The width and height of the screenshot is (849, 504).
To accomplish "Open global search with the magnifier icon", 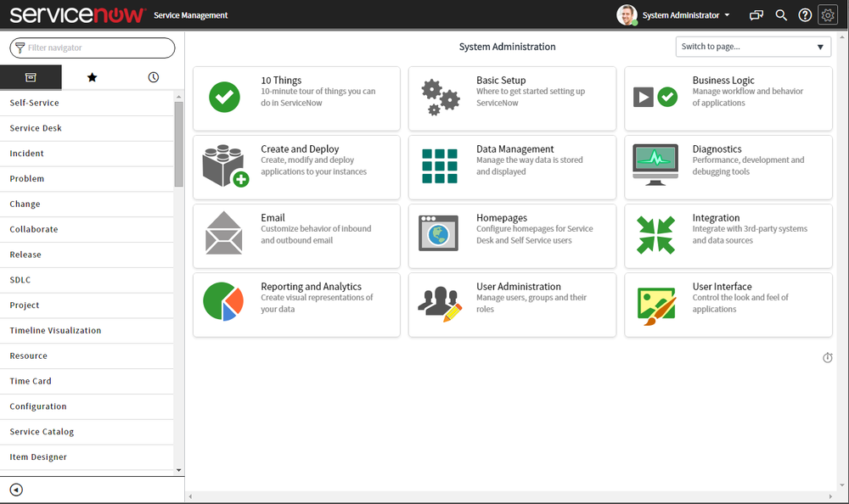I will [781, 14].
